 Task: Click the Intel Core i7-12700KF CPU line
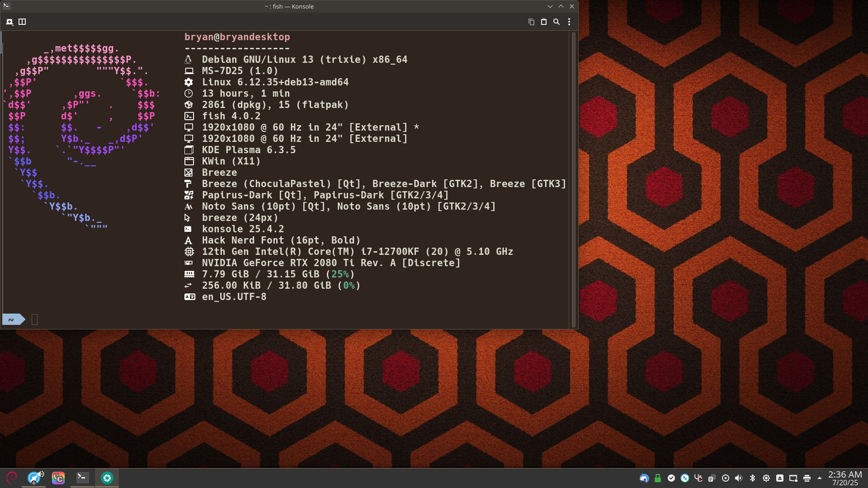coord(358,252)
